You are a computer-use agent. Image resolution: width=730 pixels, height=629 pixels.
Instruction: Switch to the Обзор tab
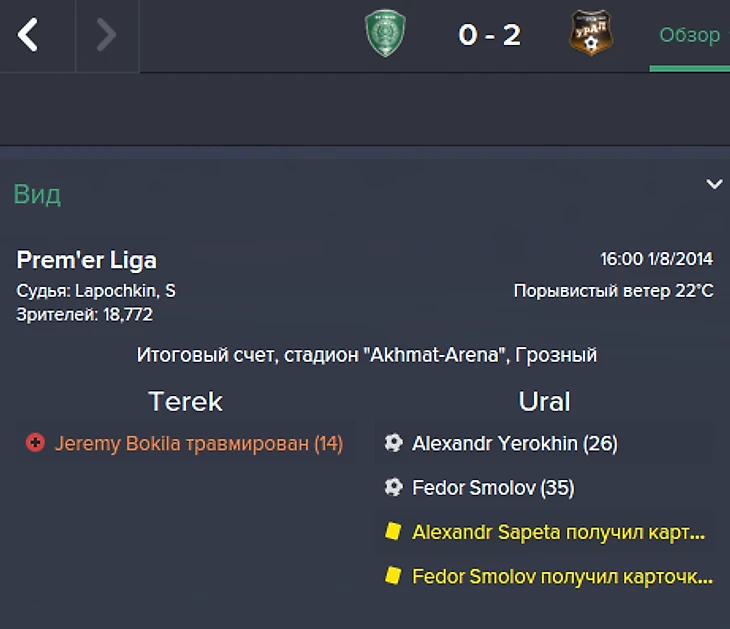[689, 36]
